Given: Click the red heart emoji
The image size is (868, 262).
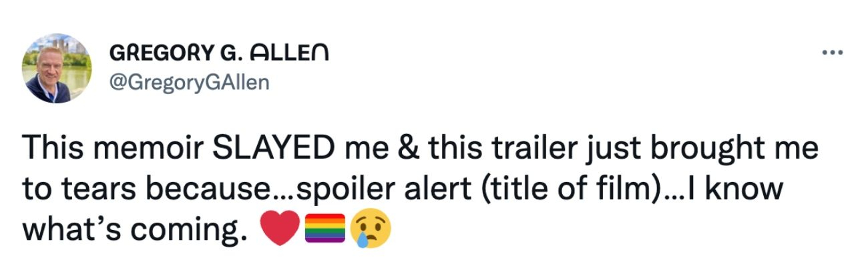Looking at the screenshot, I should point(280,228).
